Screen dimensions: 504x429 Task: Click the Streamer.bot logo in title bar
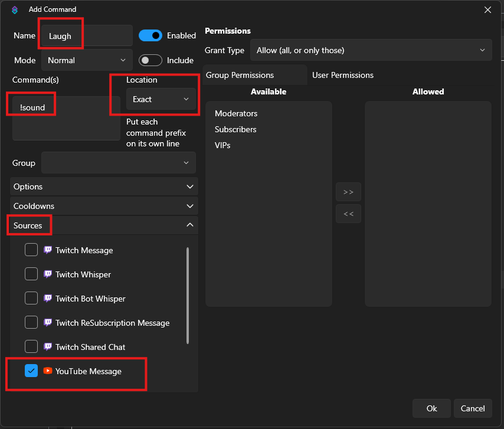[x=15, y=9]
